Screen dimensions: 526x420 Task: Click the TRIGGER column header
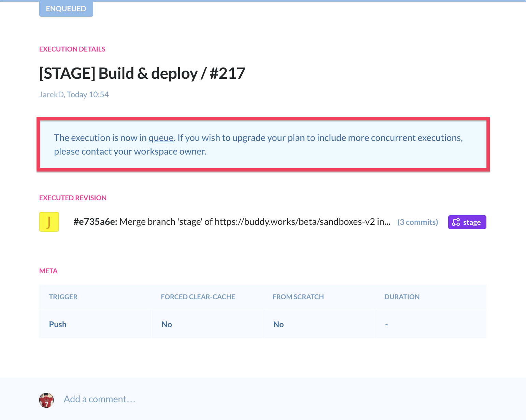(x=63, y=297)
